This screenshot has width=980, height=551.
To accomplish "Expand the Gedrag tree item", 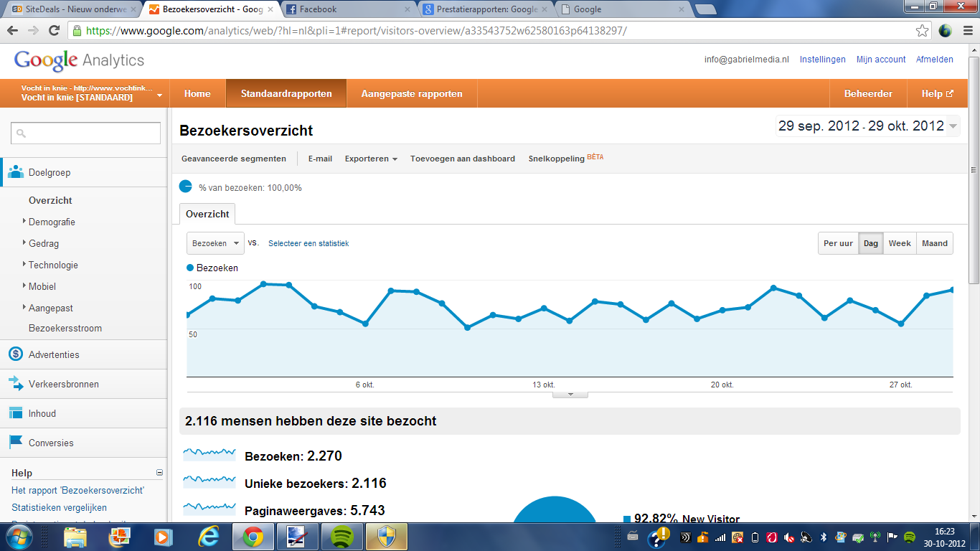I will point(24,243).
